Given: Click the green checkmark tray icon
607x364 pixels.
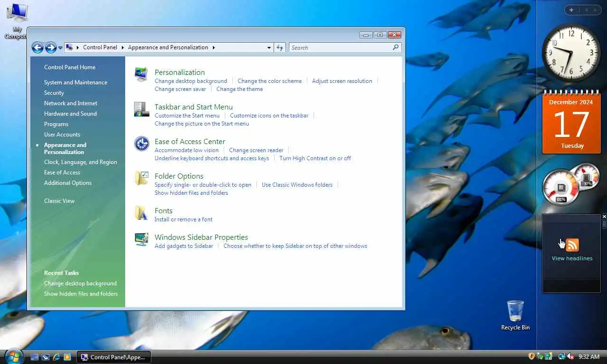Looking at the screenshot, I should (x=540, y=356).
